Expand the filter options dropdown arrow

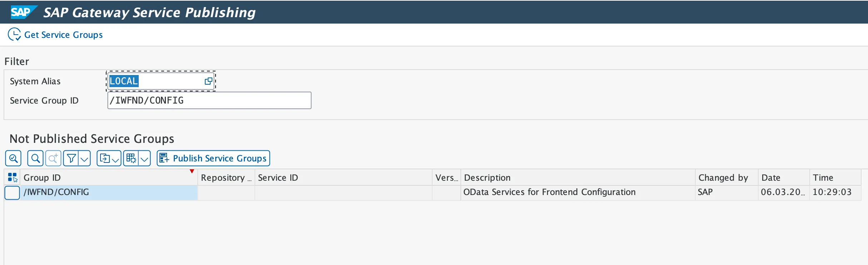click(84, 158)
